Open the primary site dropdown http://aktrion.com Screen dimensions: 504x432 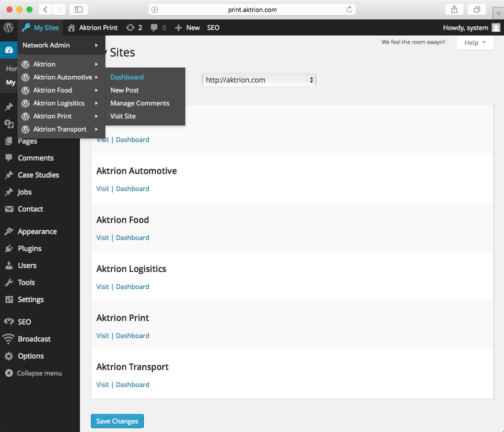click(259, 80)
